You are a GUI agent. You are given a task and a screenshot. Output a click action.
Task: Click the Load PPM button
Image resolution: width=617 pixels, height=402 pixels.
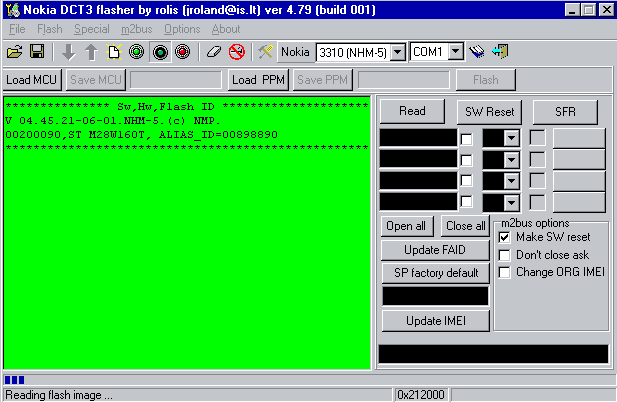[259, 80]
